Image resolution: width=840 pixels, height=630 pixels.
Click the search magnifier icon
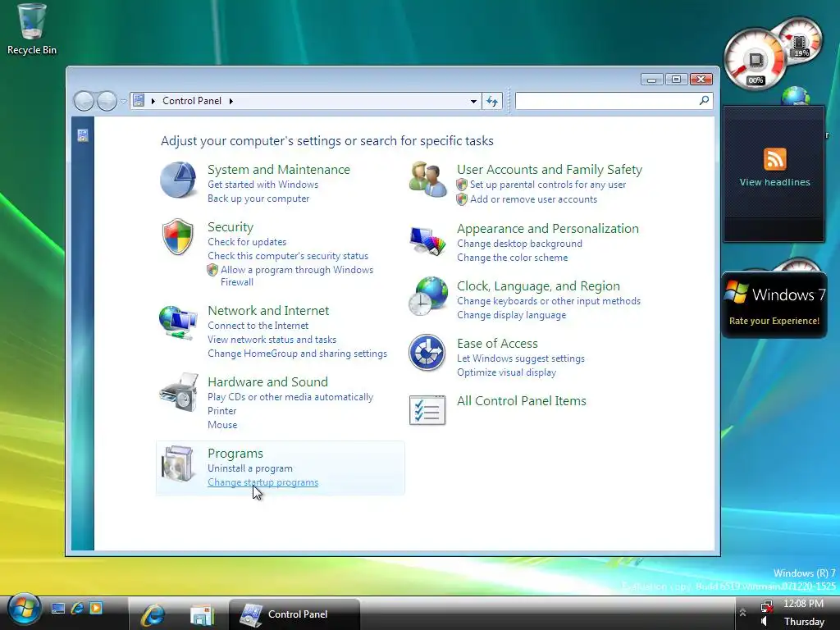(x=704, y=100)
